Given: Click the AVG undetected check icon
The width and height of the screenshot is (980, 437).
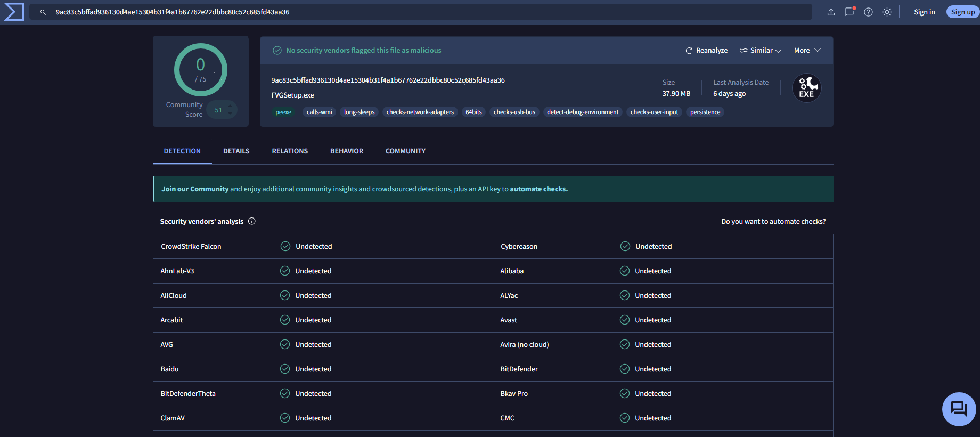Looking at the screenshot, I should click(x=285, y=344).
